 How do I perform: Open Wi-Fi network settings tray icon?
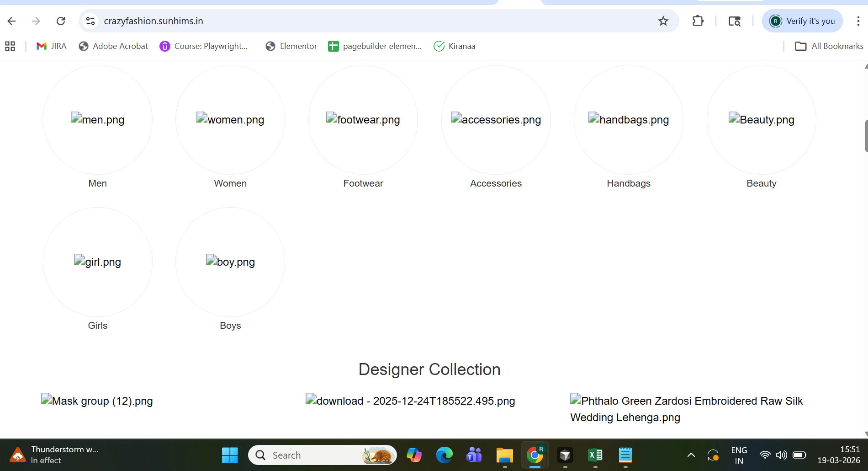[765, 455]
